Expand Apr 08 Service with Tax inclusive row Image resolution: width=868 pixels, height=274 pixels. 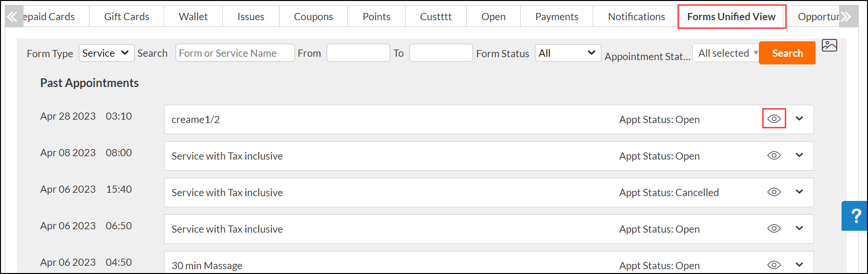coord(799,155)
